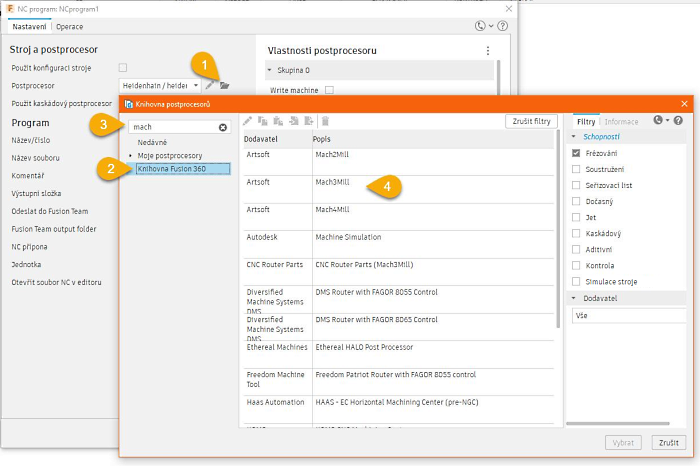
Task: Click the Zrušit filtry button
Action: [x=531, y=121]
